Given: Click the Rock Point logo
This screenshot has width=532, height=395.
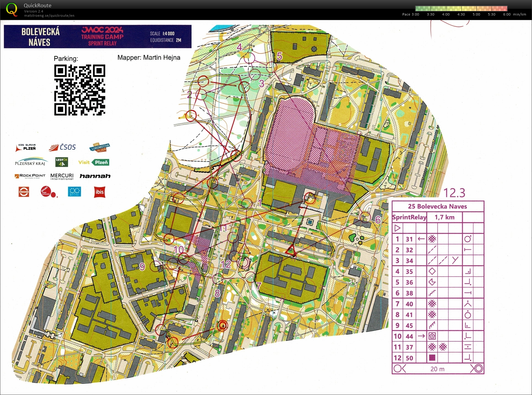Looking at the screenshot, I should point(30,176).
